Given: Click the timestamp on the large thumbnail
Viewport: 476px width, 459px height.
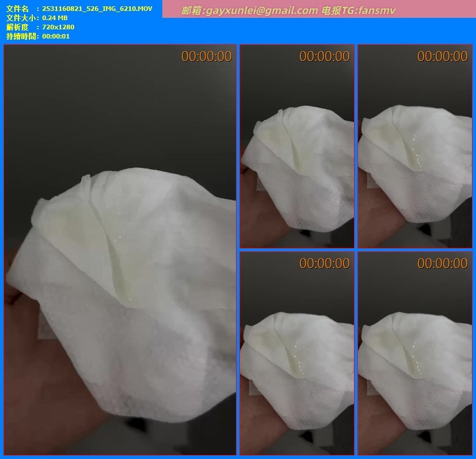Looking at the screenshot, I should [206, 56].
